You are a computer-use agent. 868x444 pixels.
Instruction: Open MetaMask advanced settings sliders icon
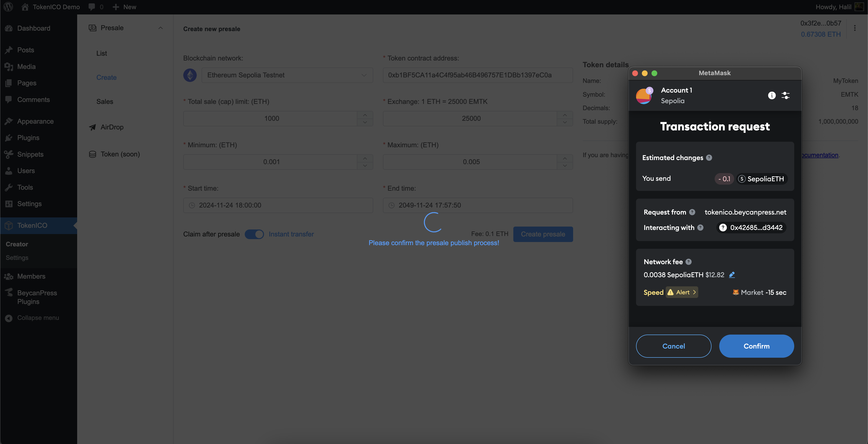[786, 95]
